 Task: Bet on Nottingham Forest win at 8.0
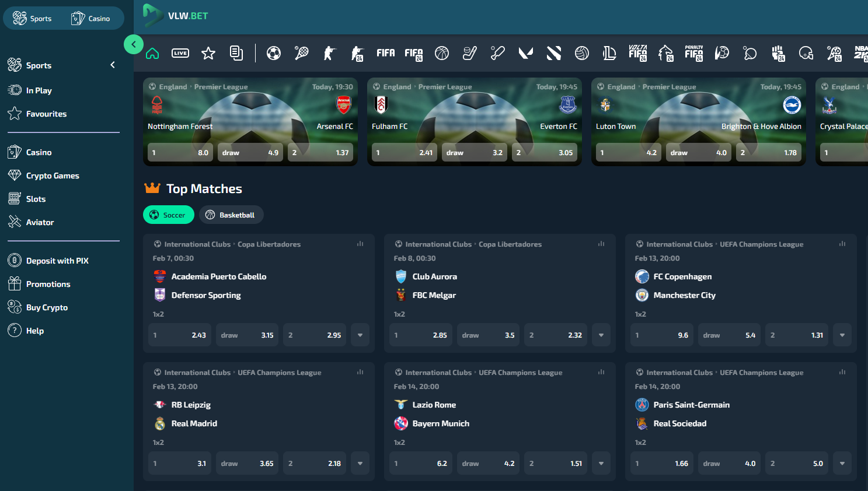tap(180, 152)
